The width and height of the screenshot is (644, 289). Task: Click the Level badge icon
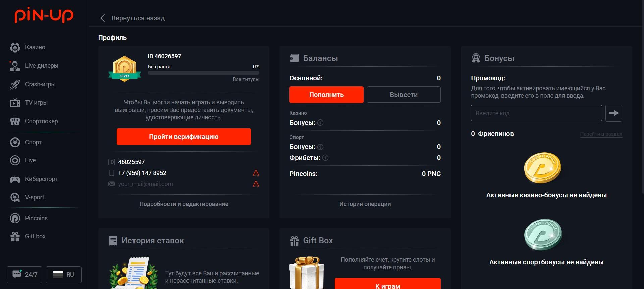click(124, 68)
